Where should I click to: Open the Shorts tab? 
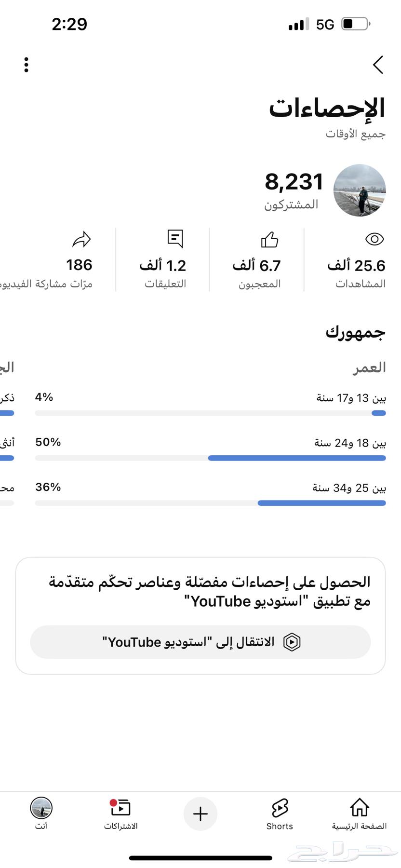[280, 814]
